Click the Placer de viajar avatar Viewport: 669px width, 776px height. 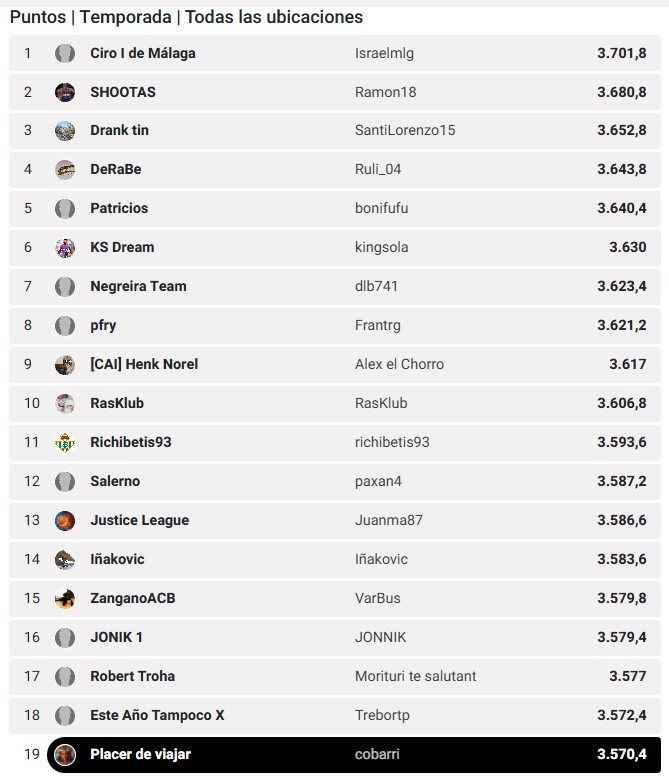tap(65, 754)
